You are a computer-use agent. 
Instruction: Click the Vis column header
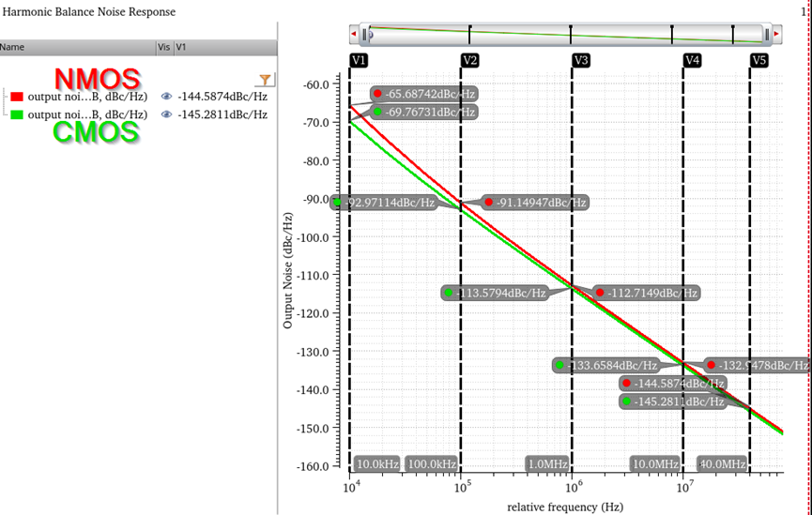[x=163, y=47]
